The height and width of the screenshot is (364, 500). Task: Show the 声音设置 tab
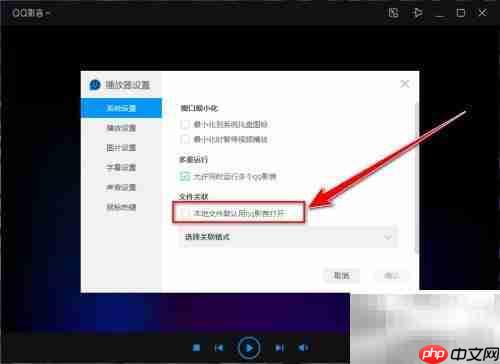(121, 187)
